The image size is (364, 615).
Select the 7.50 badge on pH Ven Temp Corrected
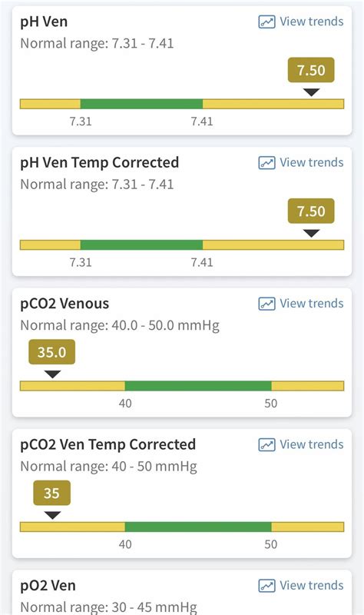[311, 211]
